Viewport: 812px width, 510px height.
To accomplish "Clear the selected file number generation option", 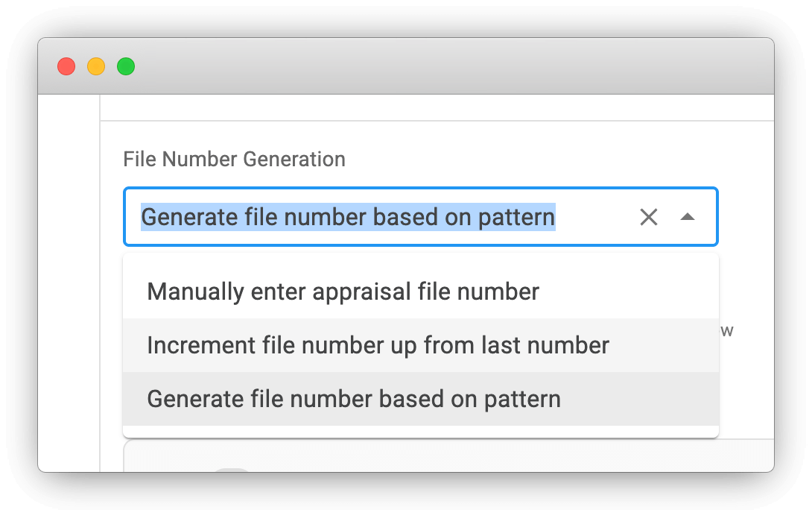I will point(648,217).
